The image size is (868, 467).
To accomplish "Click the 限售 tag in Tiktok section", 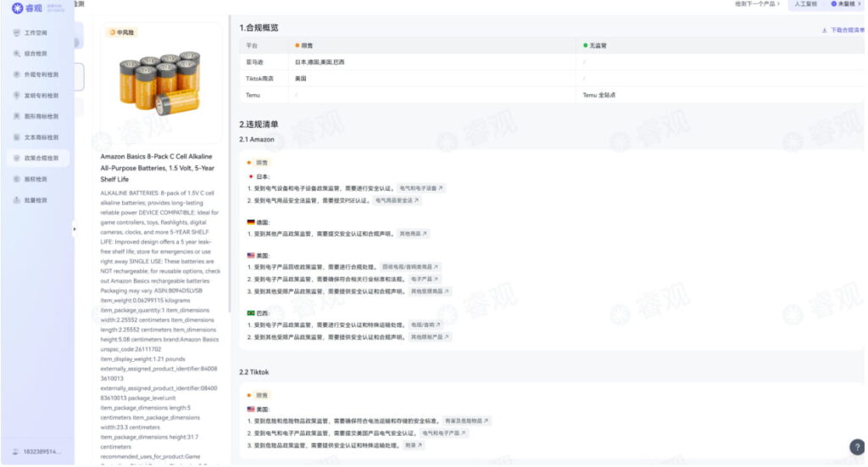I will [262, 396].
